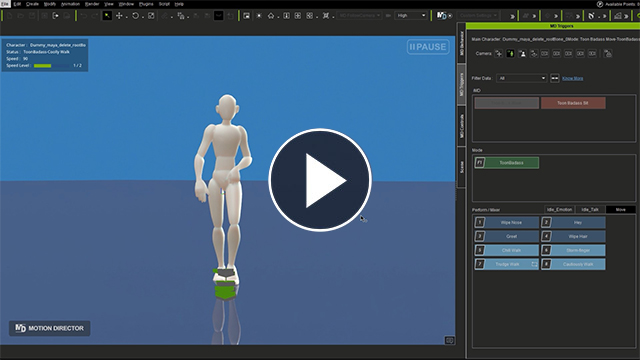The width and height of the screenshot is (640, 360).
Task: Click the Speed Level green bar
Action: 42,66
